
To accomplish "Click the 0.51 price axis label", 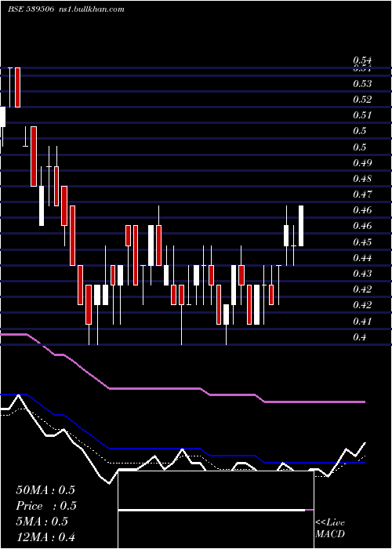I will click(x=362, y=115).
